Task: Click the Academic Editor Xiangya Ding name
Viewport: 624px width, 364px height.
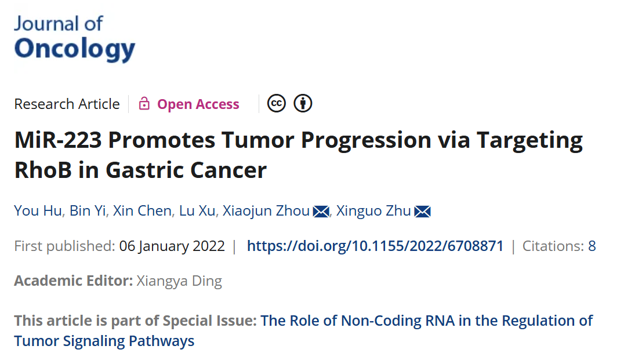Action: tap(179, 281)
